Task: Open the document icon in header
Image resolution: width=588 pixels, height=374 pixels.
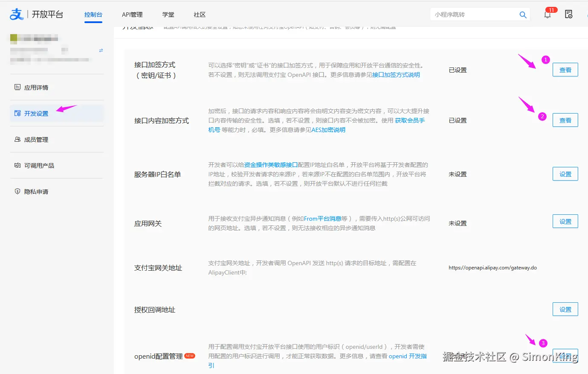Action: tap(568, 15)
